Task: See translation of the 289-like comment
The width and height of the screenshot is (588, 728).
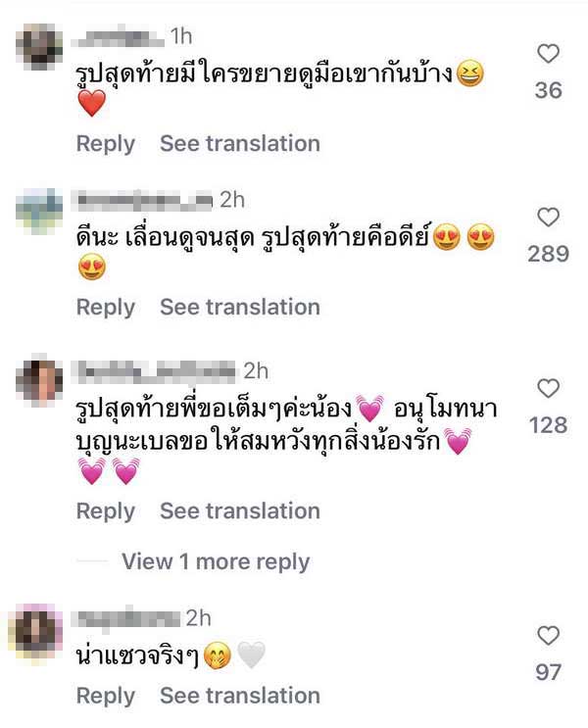Action: pyautogui.click(x=240, y=308)
